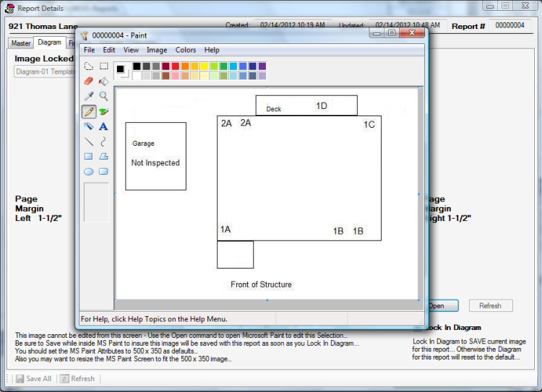542x392 pixels.
Task: Click the 'Not Inspected' text in the canvas
Action: [x=155, y=162]
